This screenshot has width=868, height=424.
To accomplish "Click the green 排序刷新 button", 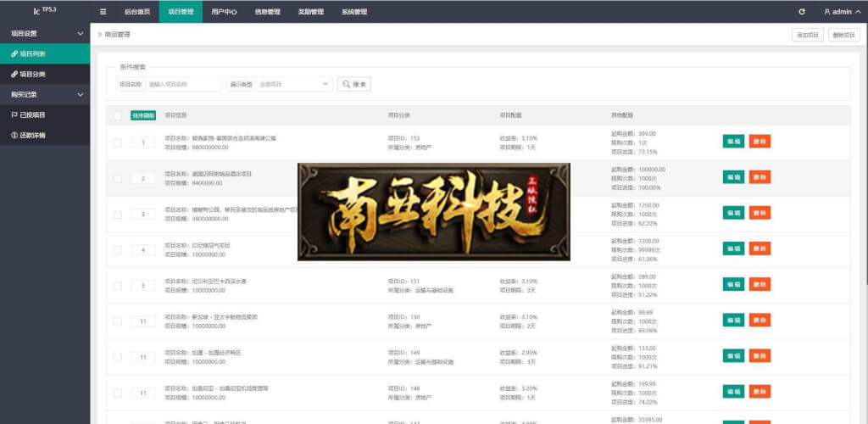I will coord(143,115).
